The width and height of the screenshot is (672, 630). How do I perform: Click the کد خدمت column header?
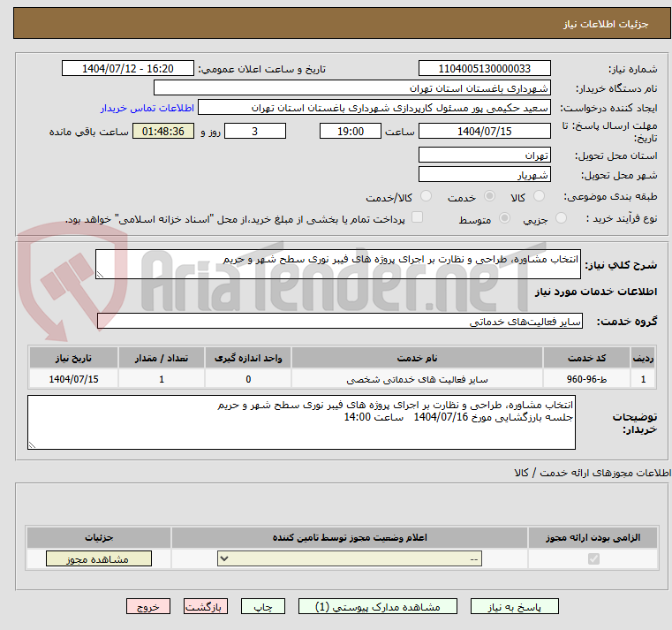coord(586,358)
